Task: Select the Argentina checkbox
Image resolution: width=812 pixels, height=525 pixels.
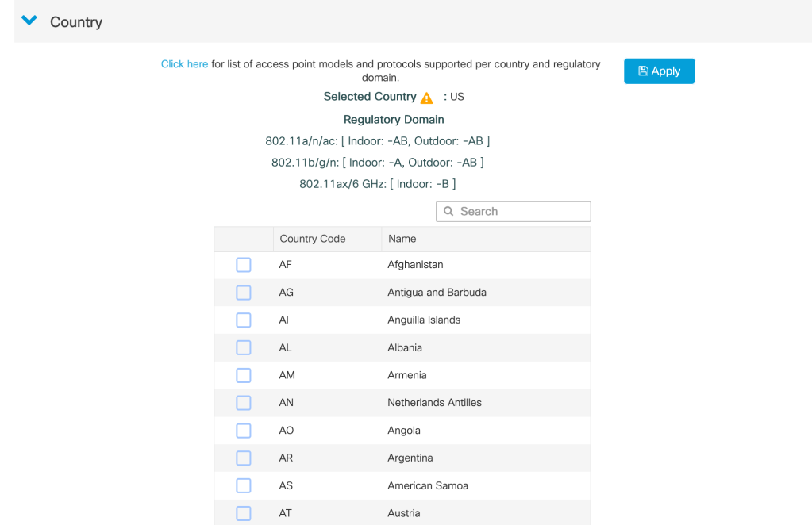Action: pos(244,458)
